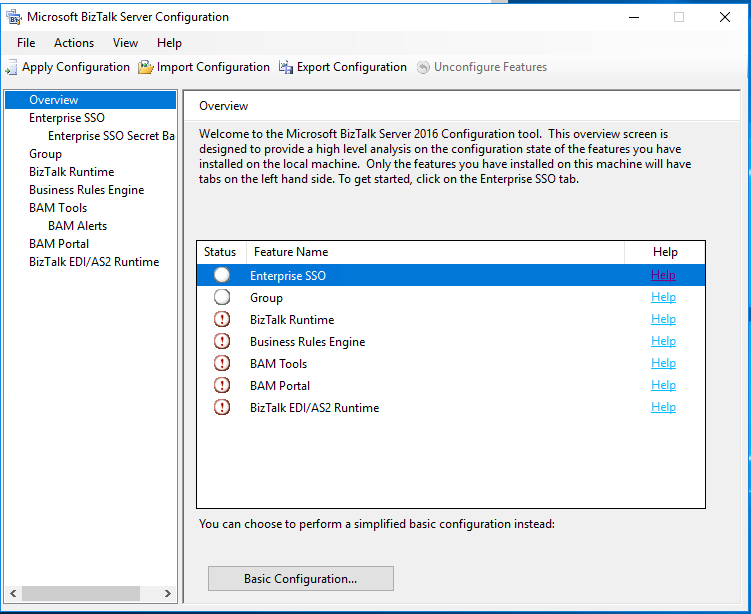Minimize the BizTalk Server Configuration window
The width and height of the screenshot is (751, 614).
pos(634,17)
